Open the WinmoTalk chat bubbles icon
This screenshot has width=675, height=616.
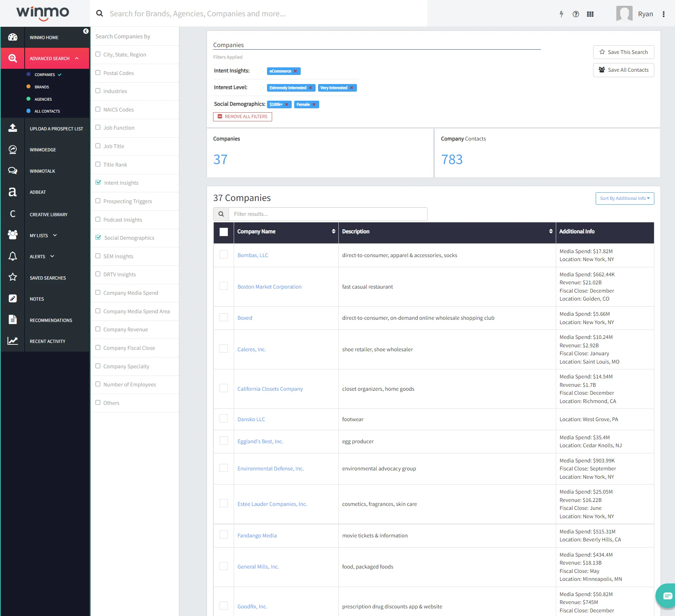tap(13, 171)
